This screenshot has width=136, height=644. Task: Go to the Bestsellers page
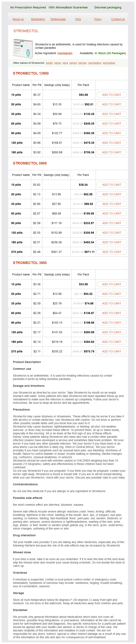click(x=38, y=19)
